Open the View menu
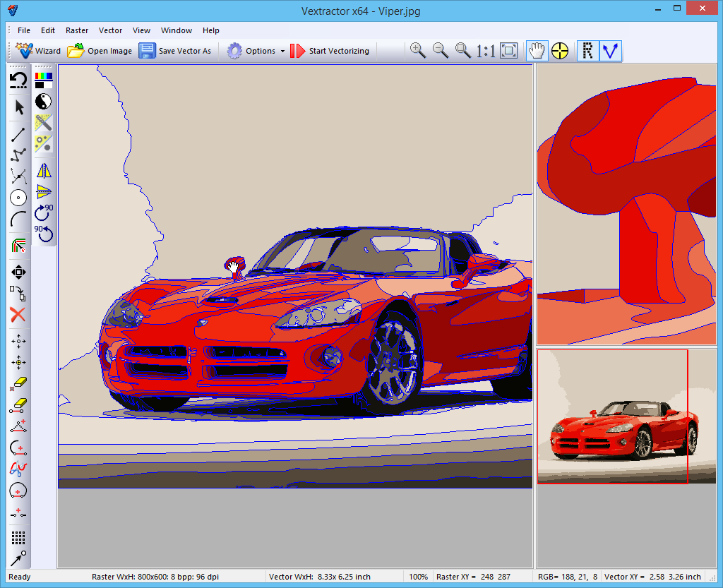Viewport: 723px width, 588px height. point(141,30)
